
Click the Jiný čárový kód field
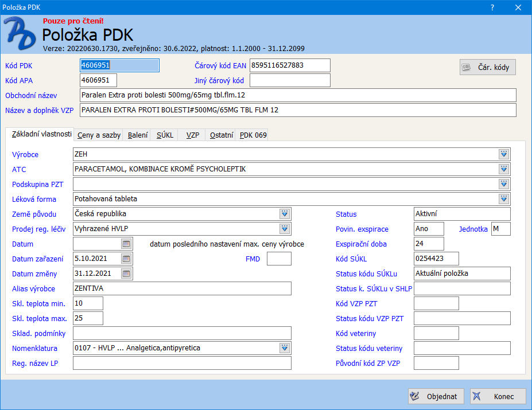[290, 80]
